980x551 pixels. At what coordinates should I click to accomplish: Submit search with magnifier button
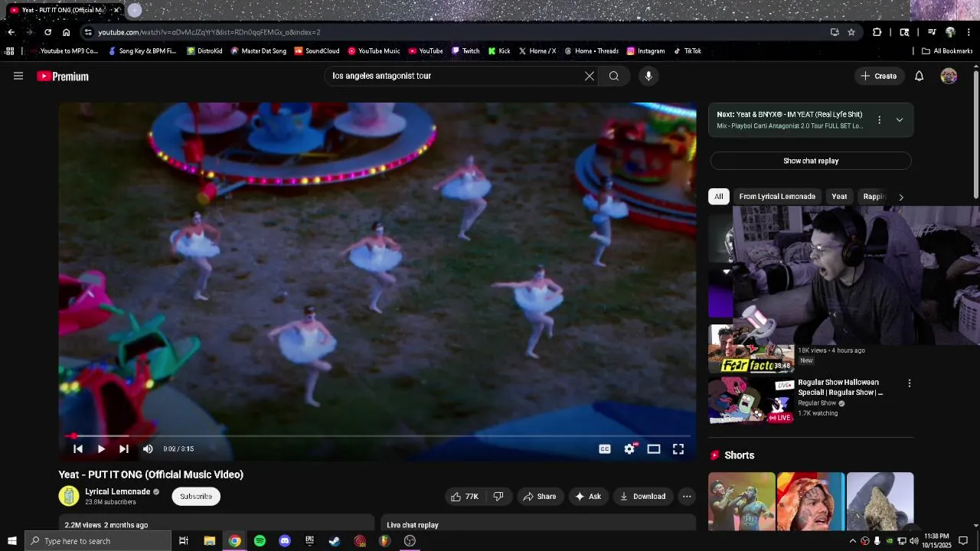tap(614, 76)
